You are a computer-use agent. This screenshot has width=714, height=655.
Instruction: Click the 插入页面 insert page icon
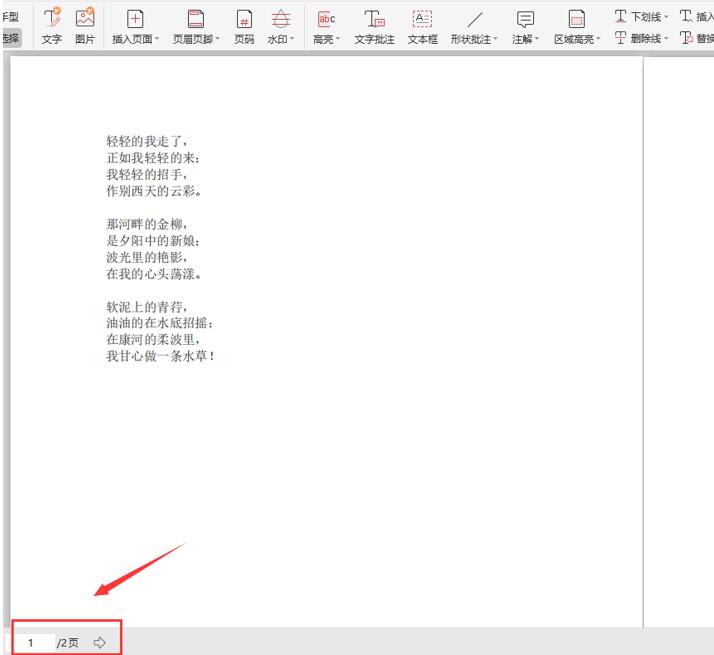pyautogui.click(x=135, y=19)
